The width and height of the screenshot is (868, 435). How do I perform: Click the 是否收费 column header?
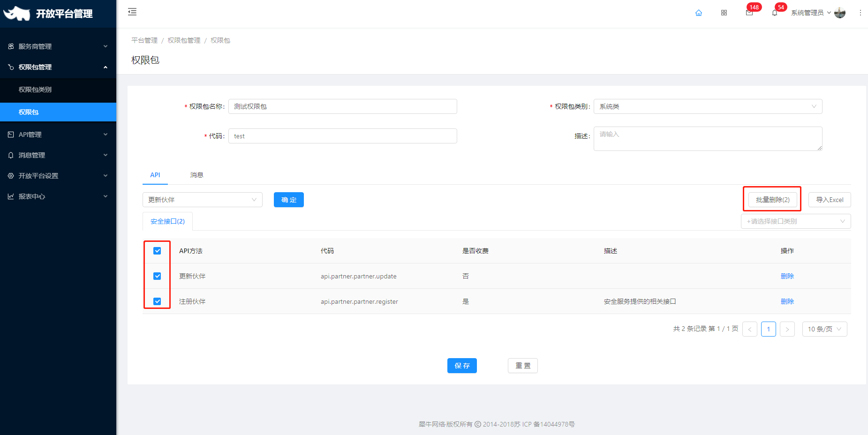(x=476, y=251)
